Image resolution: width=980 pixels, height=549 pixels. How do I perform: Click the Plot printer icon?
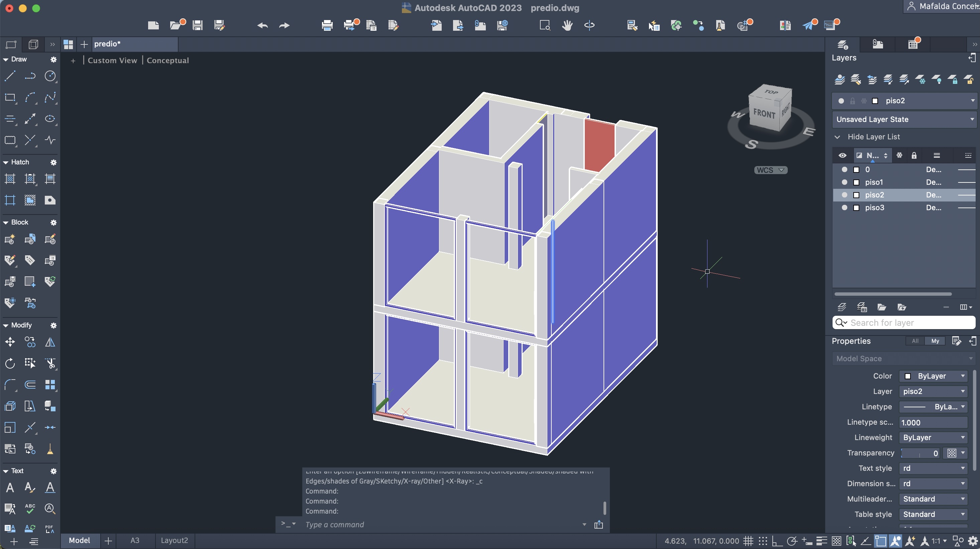pyautogui.click(x=327, y=25)
